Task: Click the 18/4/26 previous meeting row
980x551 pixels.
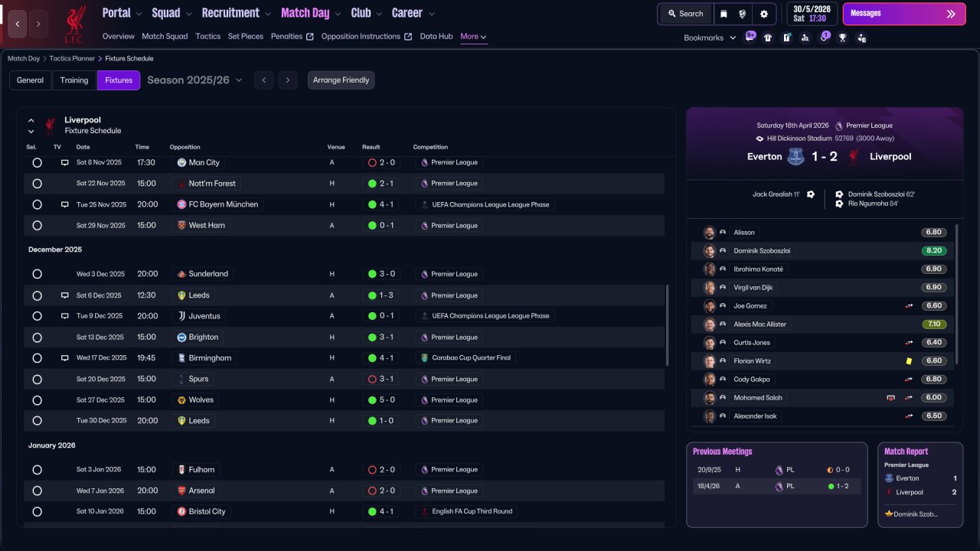Action: pyautogui.click(x=776, y=486)
